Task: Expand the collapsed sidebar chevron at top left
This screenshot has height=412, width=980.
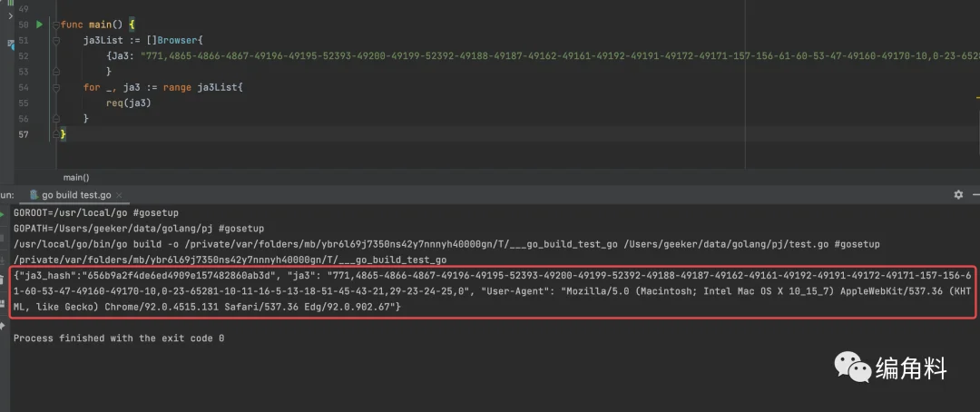Action: pyautogui.click(x=10, y=15)
